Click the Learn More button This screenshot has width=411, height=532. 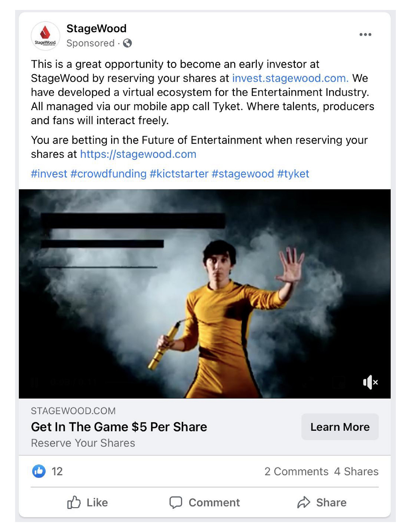(x=340, y=427)
